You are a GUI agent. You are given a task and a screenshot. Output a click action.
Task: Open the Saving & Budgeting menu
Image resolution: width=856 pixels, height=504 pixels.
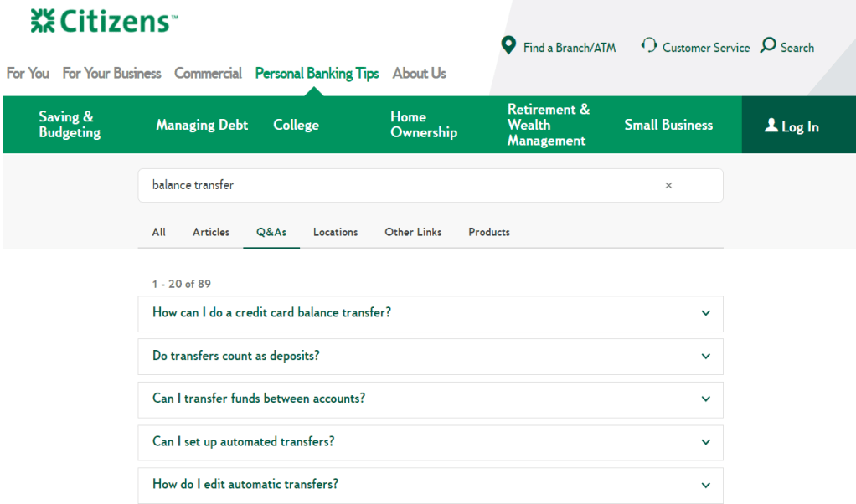(70, 125)
